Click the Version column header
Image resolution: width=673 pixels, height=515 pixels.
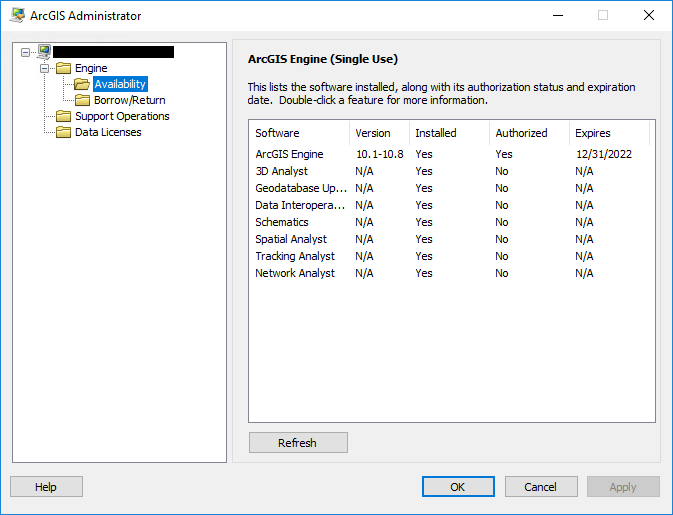pos(379,133)
